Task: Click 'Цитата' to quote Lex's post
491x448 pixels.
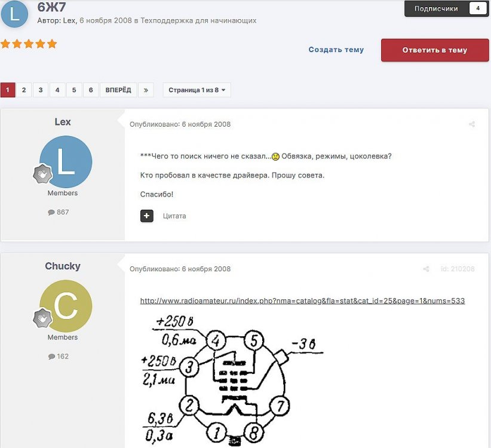Action: tap(174, 216)
